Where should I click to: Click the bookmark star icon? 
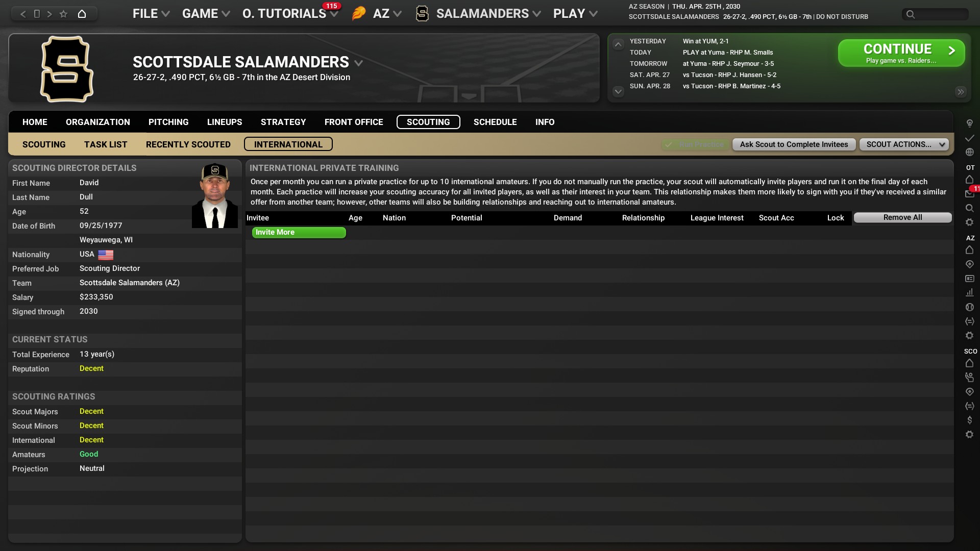pos(63,14)
